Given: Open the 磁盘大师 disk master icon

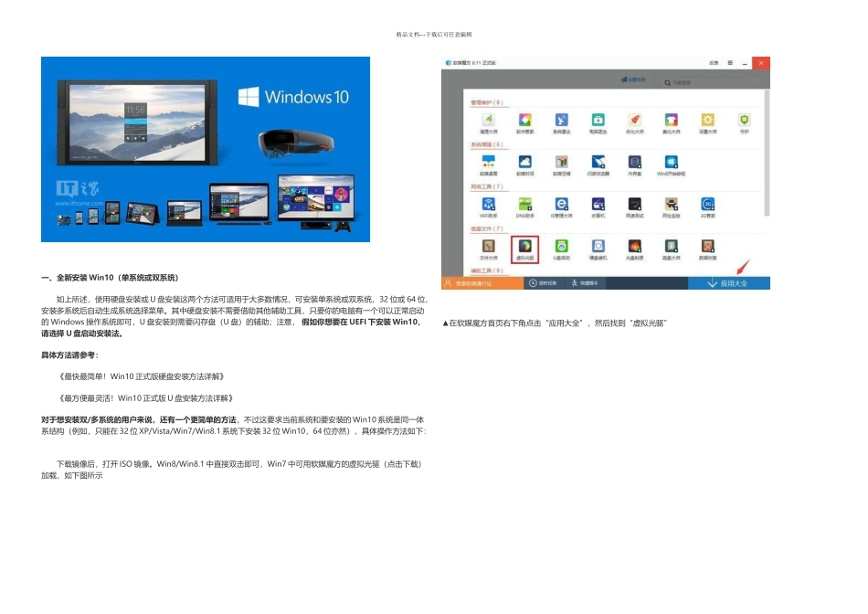Looking at the screenshot, I should pos(671,246).
